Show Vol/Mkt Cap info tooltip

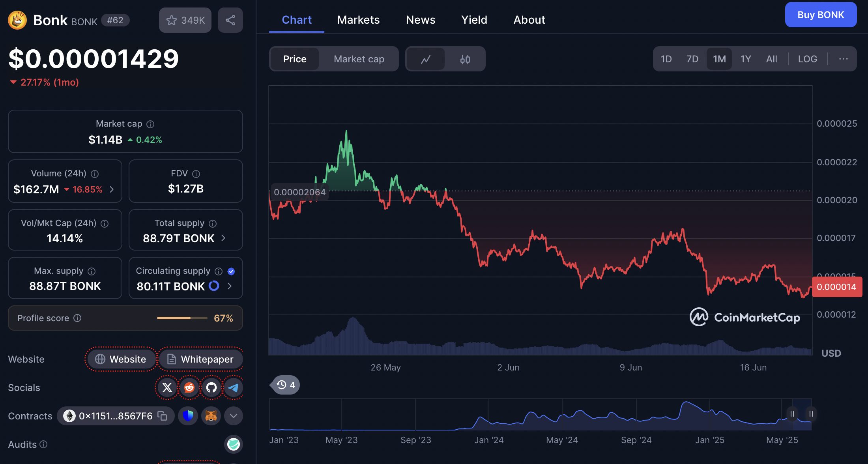pyautogui.click(x=105, y=224)
